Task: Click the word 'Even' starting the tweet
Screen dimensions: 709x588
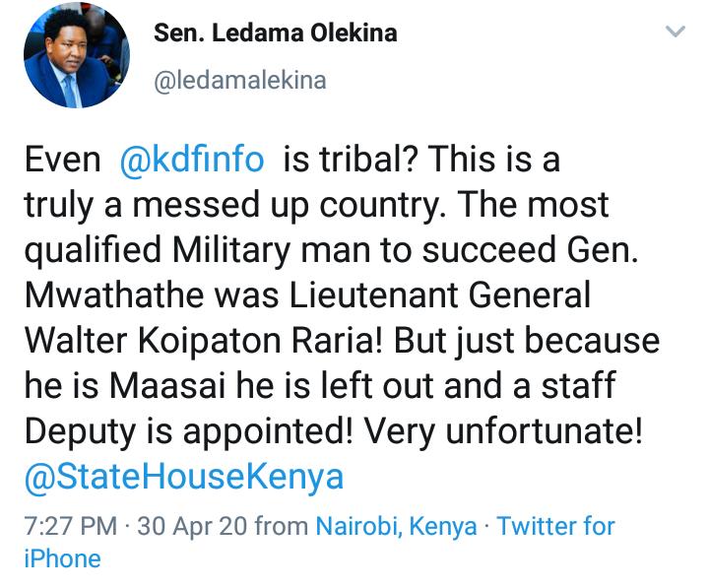Action: coord(62,161)
